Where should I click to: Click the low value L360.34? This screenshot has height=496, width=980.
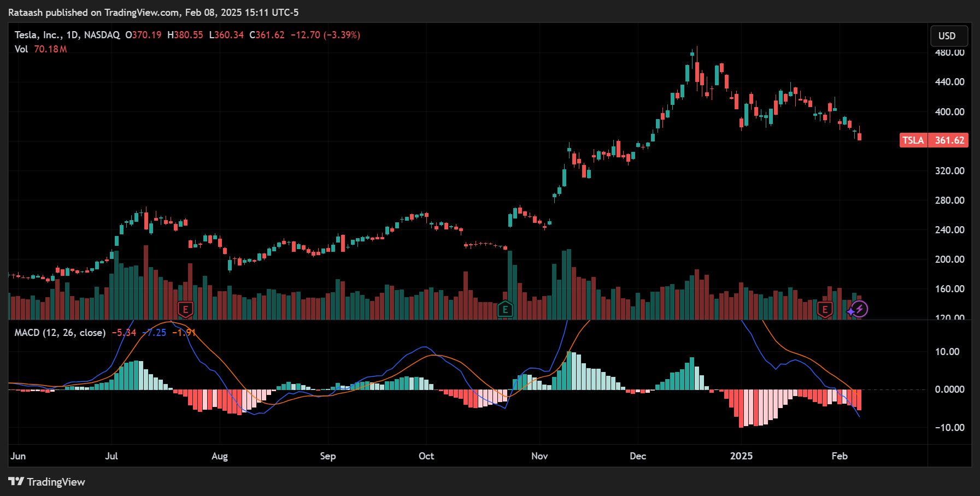pyautogui.click(x=226, y=35)
